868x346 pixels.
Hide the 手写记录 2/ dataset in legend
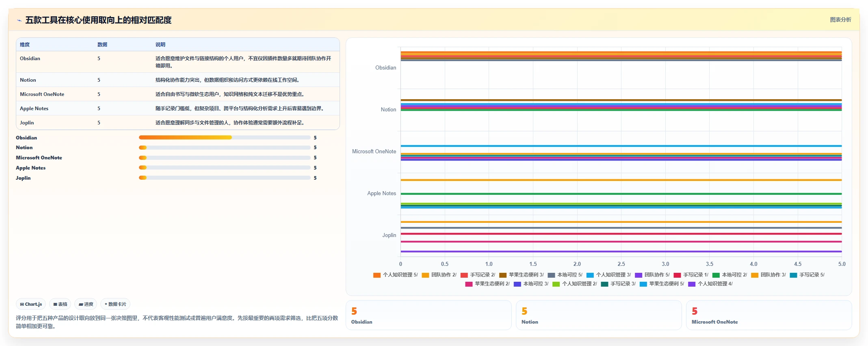click(x=478, y=275)
